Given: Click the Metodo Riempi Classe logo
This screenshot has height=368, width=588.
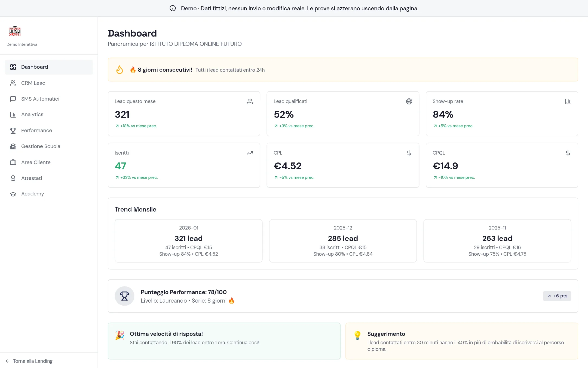Looking at the screenshot, I should point(15,31).
